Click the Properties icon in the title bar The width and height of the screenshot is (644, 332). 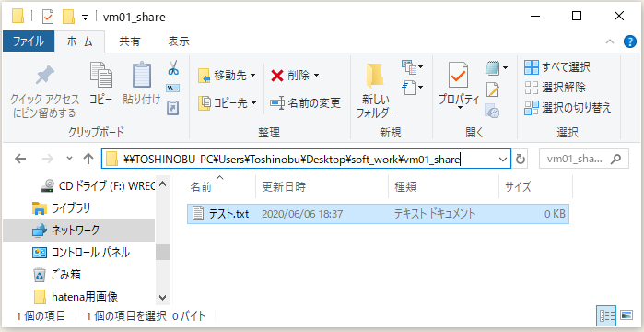(x=48, y=17)
